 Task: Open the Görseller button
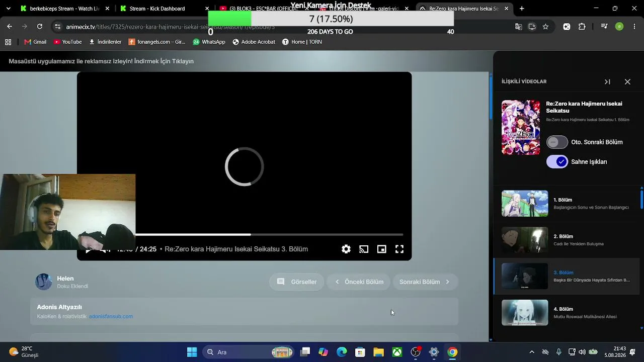click(x=297, y=282)
